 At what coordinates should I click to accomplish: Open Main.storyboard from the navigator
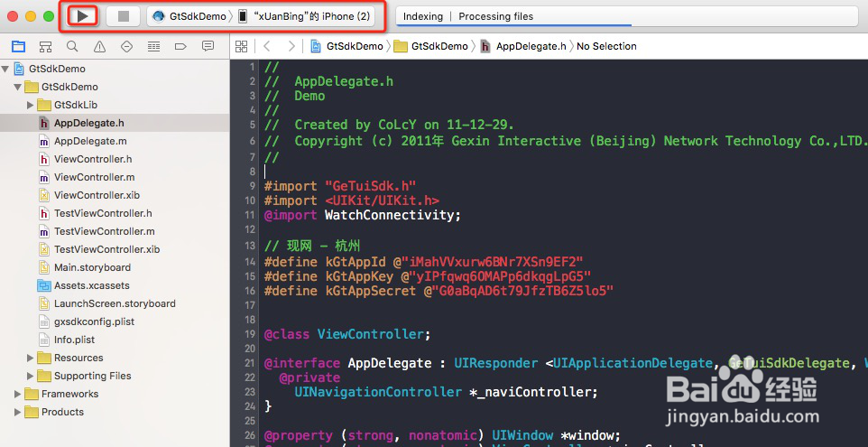(x=92, y=267)
